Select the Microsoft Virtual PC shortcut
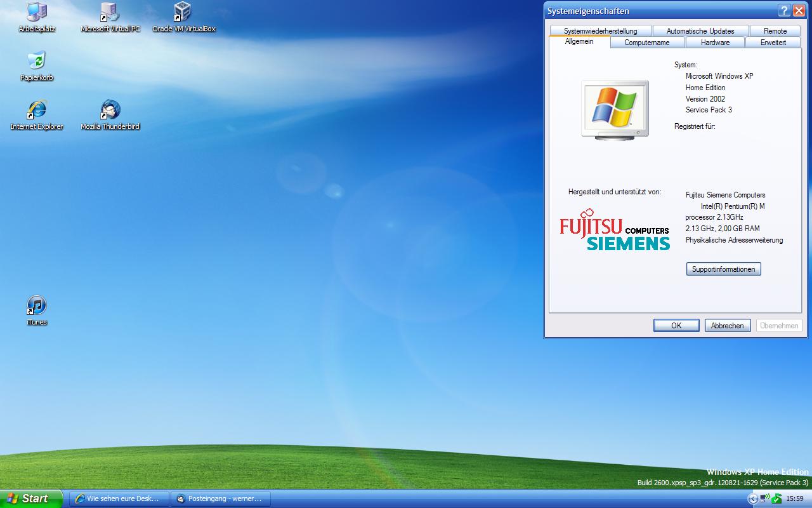This screenshot has width=812, height=508. tap(110, 12)
